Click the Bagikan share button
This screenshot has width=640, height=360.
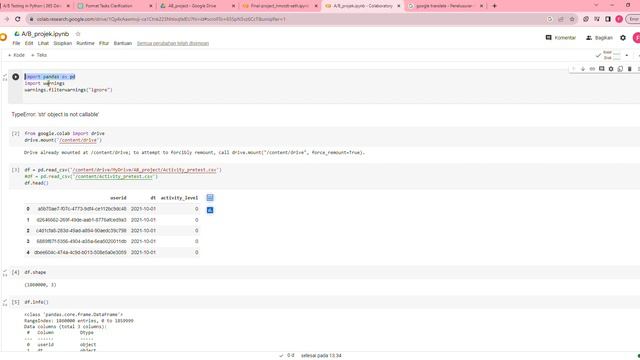coord(599,38)
